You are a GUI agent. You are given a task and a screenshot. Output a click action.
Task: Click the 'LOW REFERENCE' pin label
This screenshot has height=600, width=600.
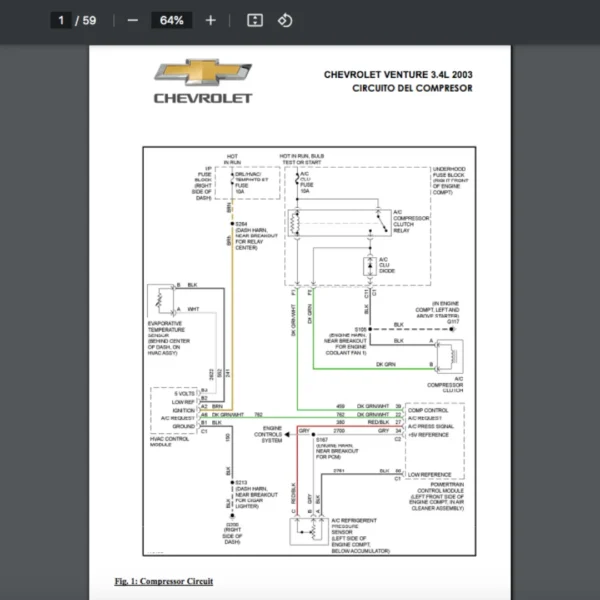[429, 474]
